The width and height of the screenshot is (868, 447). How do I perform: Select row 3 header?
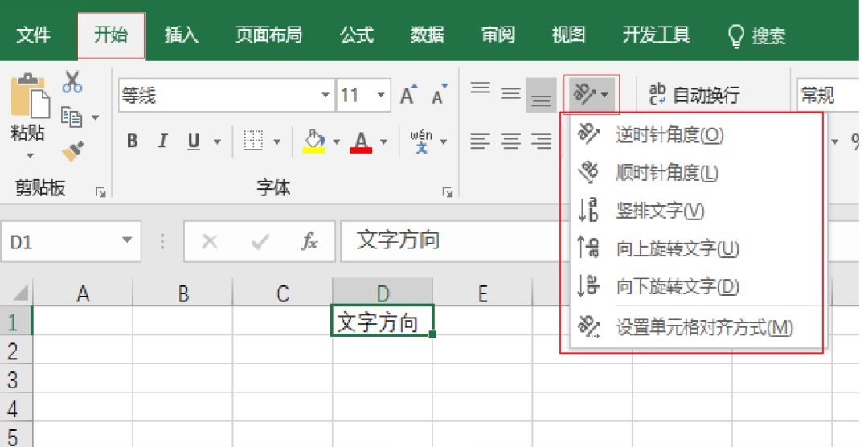(x=16, y=379)
